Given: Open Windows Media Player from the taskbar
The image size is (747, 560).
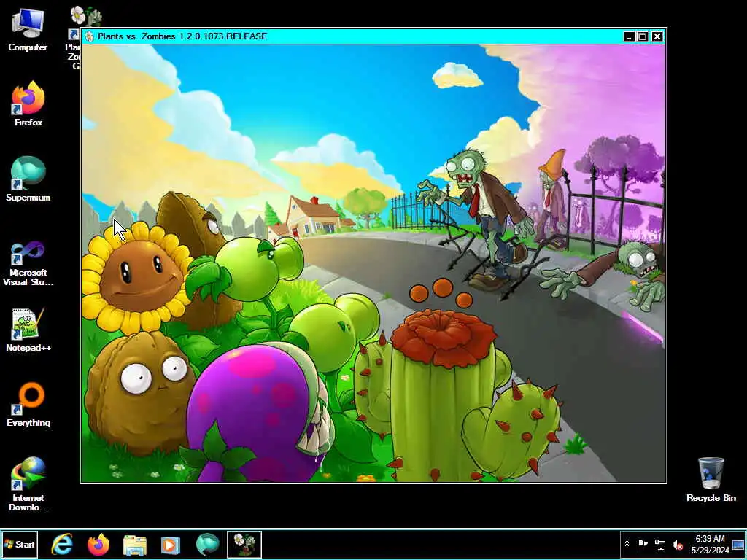Looking at the screenshot, I should coord(171,545).
